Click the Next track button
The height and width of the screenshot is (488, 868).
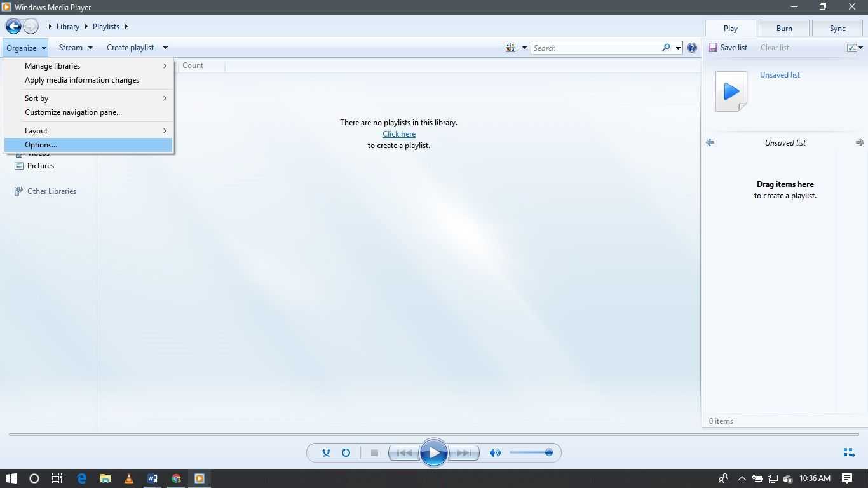pyautogui.click(x=464, y=453)
